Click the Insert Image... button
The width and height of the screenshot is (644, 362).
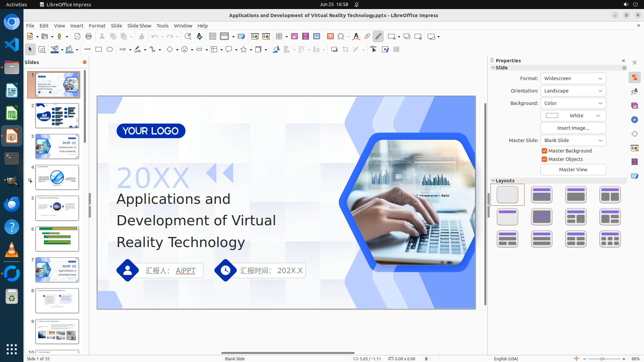573,128
